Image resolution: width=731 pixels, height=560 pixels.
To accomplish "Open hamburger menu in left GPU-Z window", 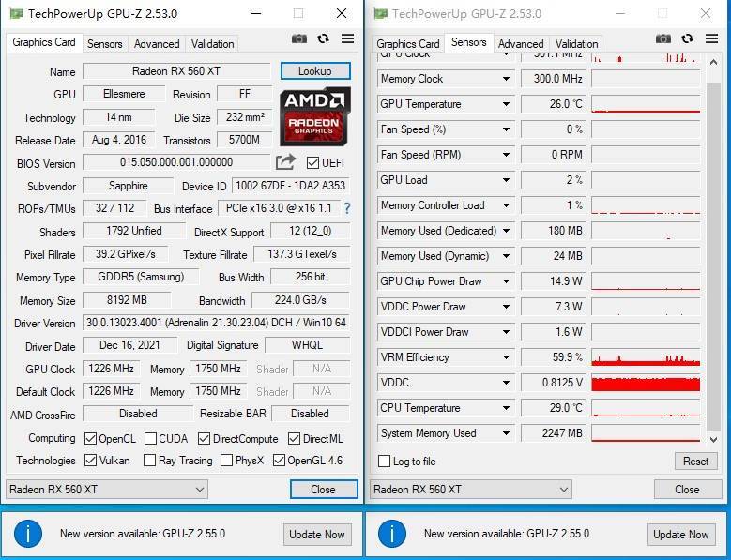I will [x=347, y=38].
